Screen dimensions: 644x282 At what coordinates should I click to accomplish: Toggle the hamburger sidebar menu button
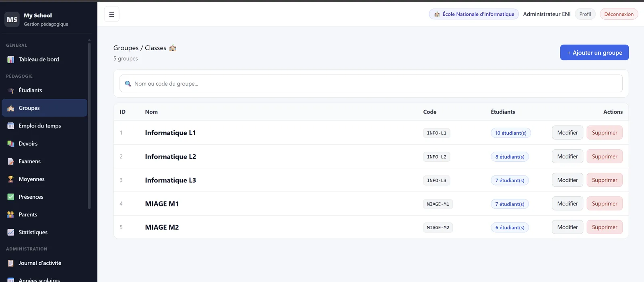[111, 14]
